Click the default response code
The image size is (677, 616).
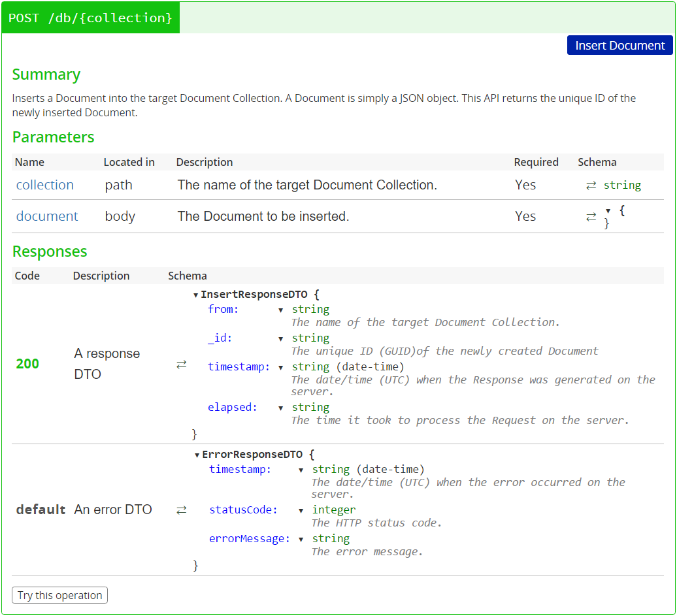click(x=40, y=510)
